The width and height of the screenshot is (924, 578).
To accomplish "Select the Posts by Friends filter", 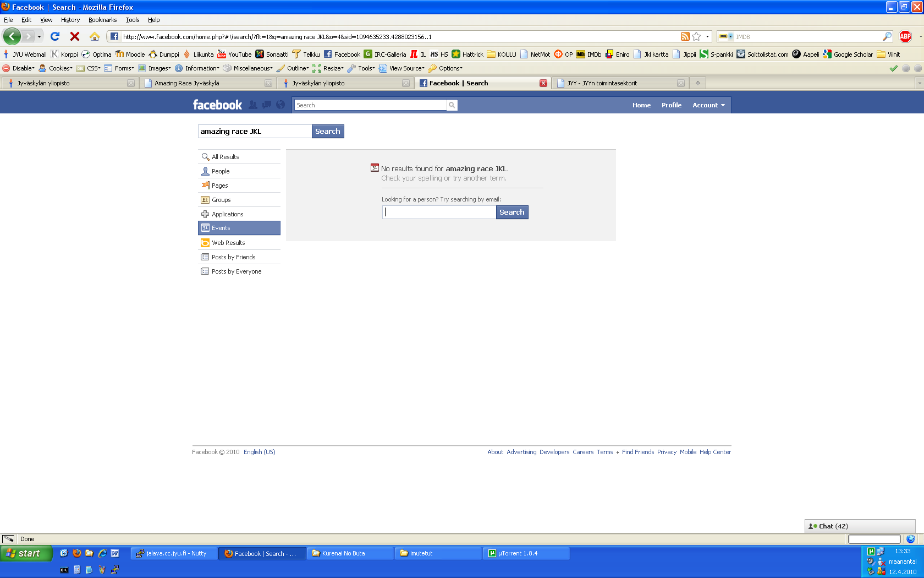I will click(x=239, y=257).
